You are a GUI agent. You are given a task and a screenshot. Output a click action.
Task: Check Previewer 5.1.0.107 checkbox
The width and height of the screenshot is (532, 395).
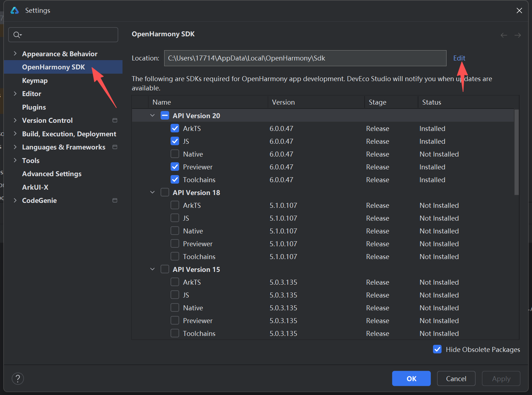175,244
